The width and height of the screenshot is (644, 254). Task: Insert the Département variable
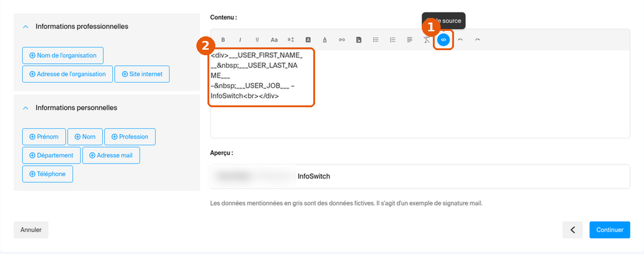click(x=52, y=156)
